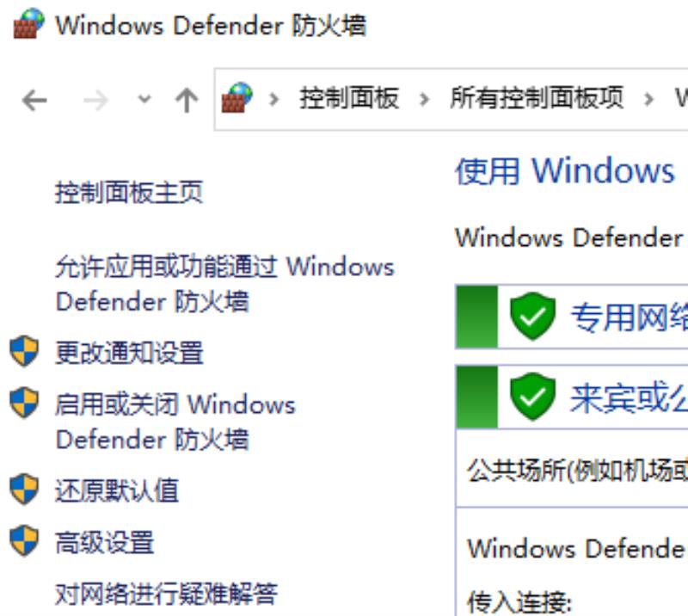Click the shield icon beside 高级设置

24,540
